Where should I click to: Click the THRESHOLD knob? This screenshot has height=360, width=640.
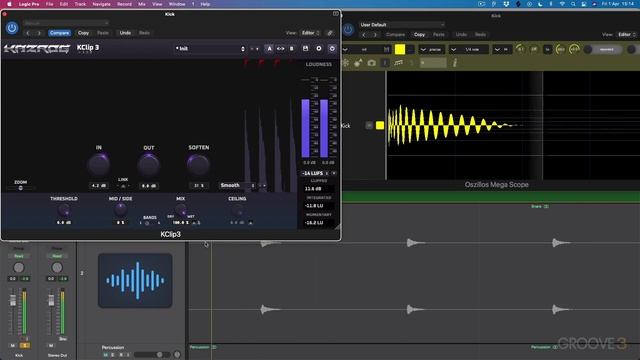[x=64, y=210]
